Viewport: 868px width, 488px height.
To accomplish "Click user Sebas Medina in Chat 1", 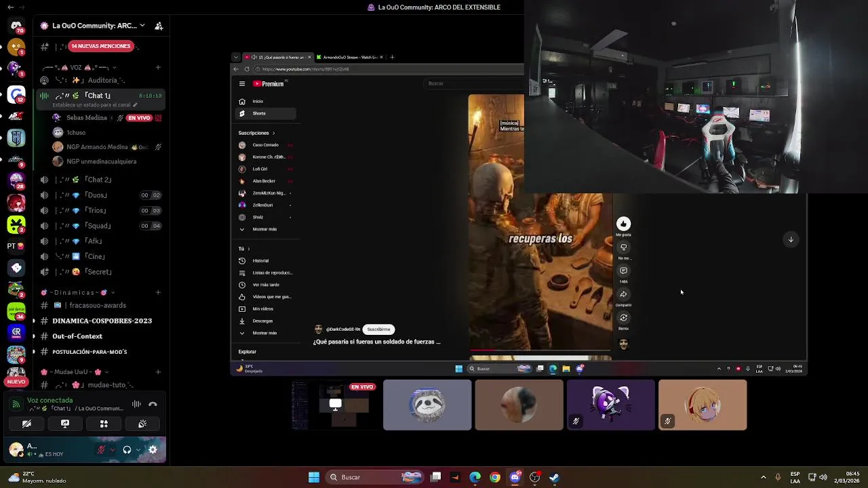I will click(107, 118).
